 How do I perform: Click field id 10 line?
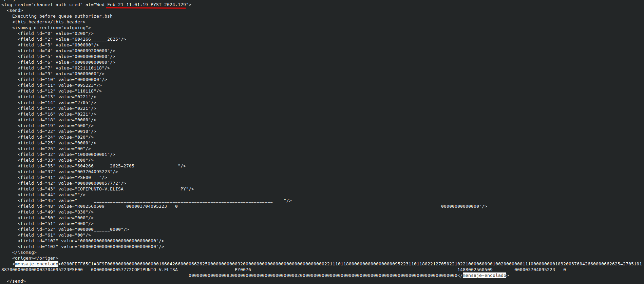click(x=62, y=80)
